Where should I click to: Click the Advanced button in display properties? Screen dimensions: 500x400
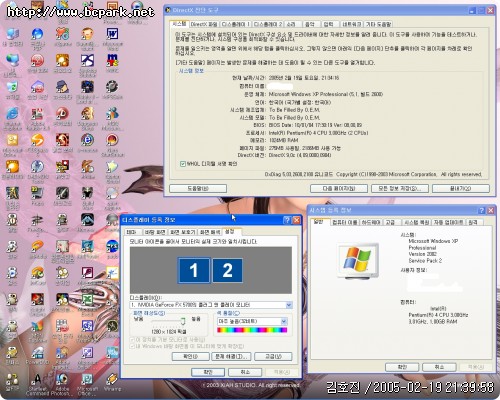click(x=273, y=357)
